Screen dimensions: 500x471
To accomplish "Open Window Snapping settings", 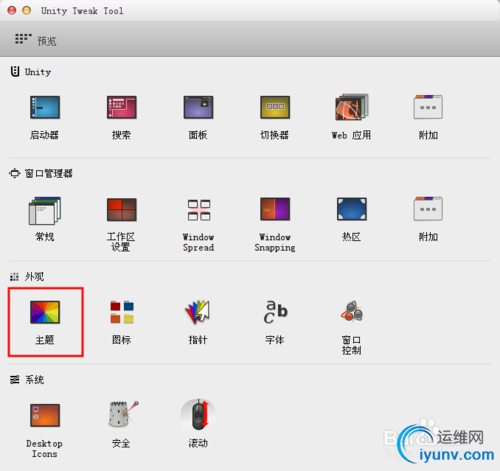I will (275, 225).
